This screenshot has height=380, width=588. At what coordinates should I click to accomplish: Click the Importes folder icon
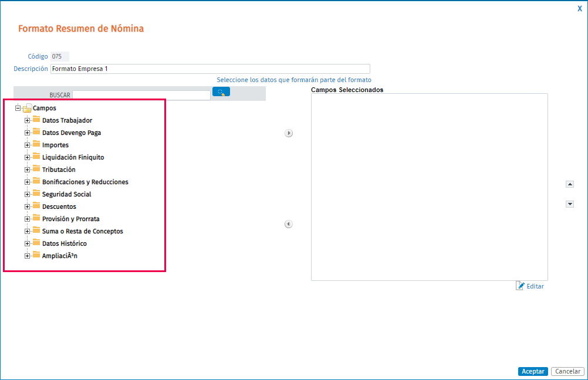pos(36,144)
